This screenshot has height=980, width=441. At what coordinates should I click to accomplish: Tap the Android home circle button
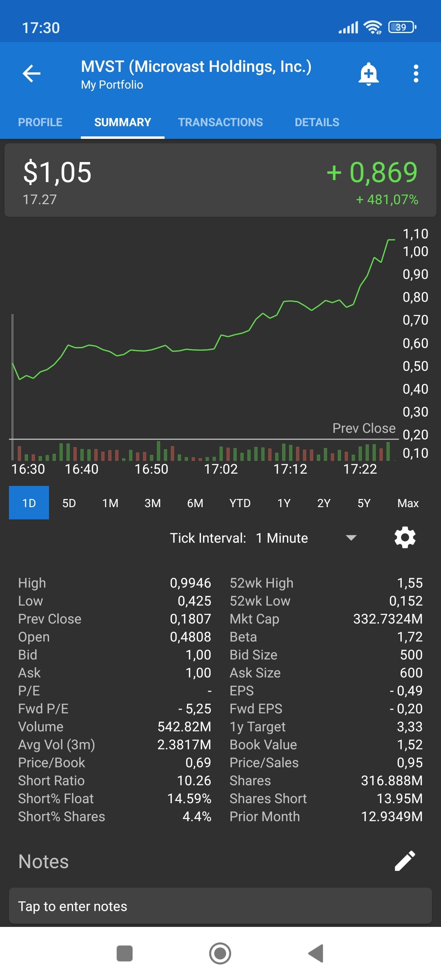click(x=220, y=953)
